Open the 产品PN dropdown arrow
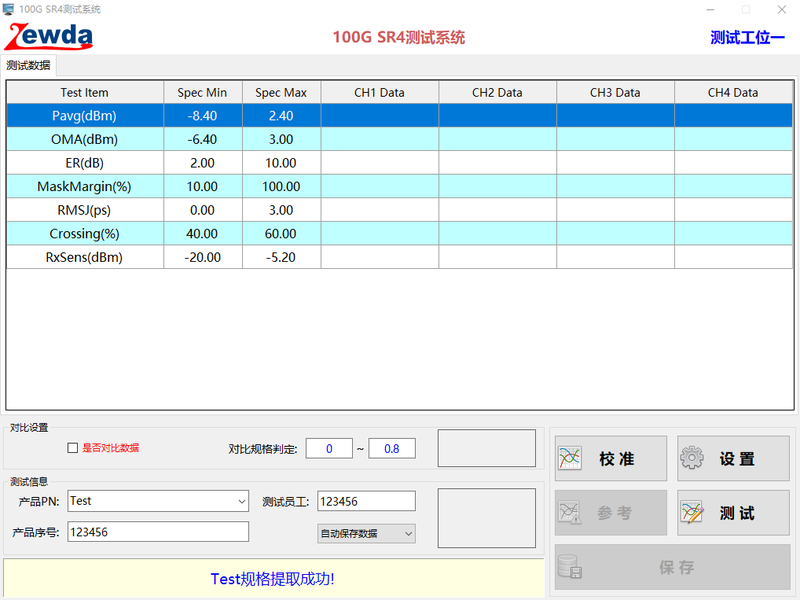The width and height of the screenshot is (800, 600). point(242,502)
